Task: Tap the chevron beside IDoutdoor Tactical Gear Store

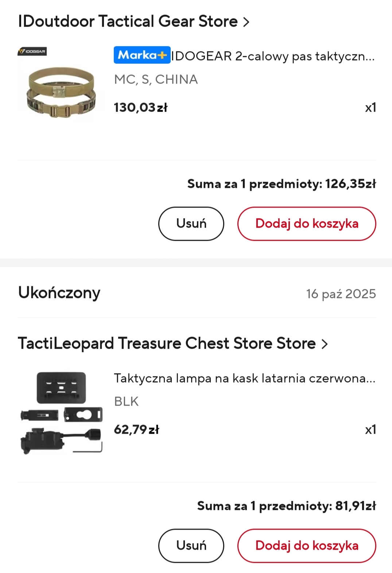Action: (x=247, y=22)
